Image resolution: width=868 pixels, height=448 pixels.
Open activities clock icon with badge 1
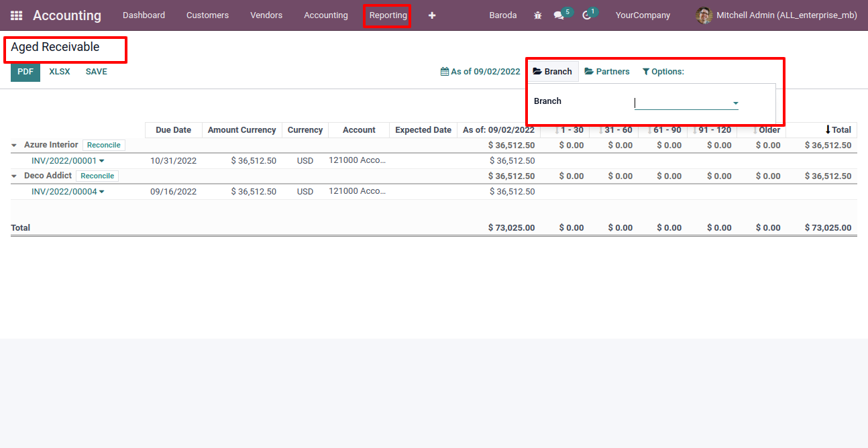587,15
